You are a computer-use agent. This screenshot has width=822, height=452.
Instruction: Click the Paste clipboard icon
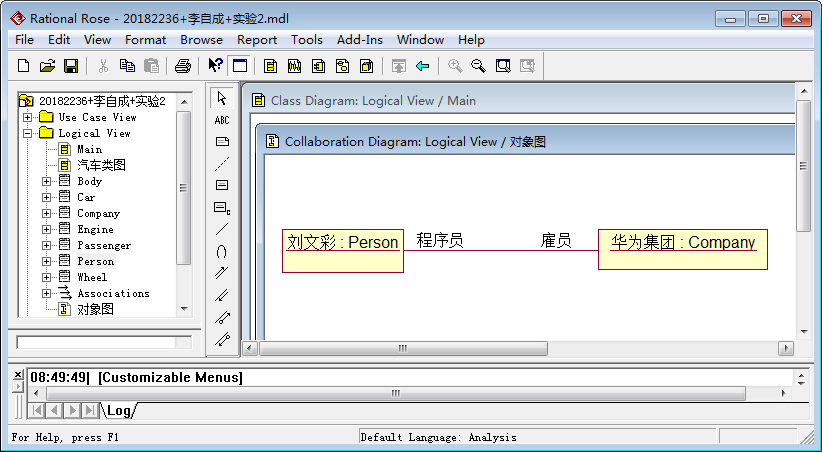tap(151, 66)
